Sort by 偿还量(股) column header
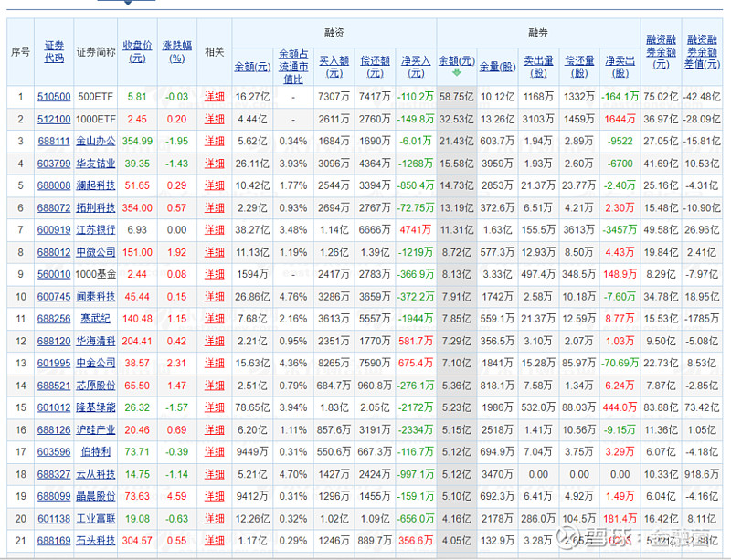 [x=579, y=67]
